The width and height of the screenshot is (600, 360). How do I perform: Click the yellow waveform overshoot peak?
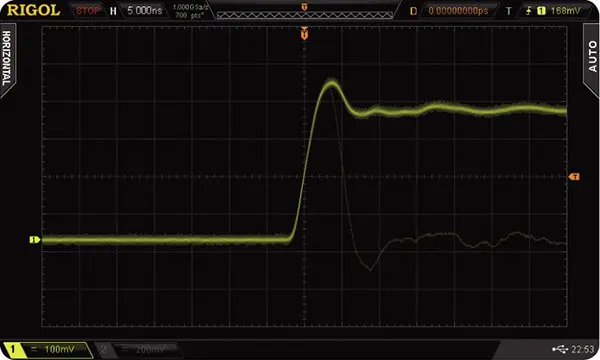tap(331, 83)
